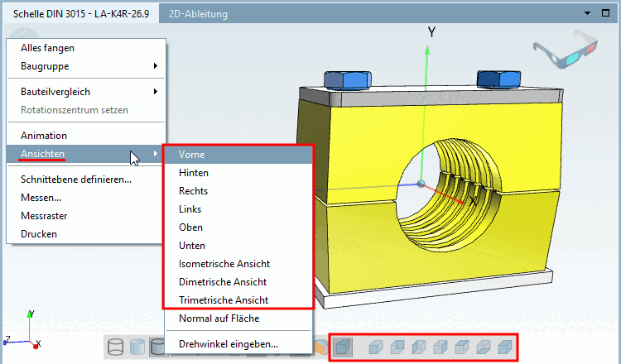
Task: Switch to the 2D-Ableitung tab
Action: tap(198, 14)
